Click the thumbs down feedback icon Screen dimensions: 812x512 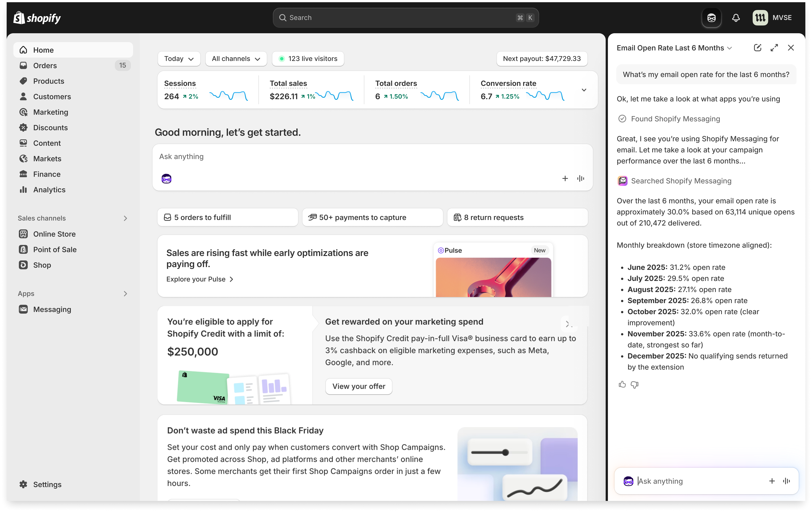point(635,384)
